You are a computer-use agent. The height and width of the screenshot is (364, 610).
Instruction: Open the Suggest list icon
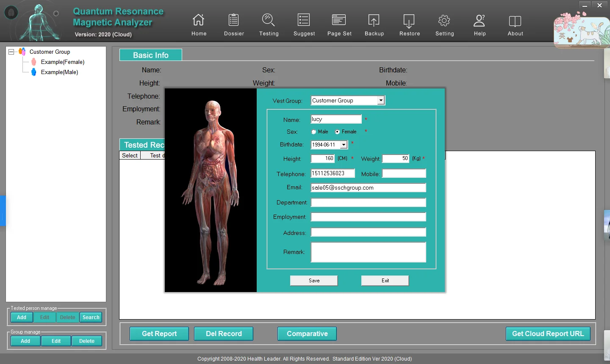304,20
